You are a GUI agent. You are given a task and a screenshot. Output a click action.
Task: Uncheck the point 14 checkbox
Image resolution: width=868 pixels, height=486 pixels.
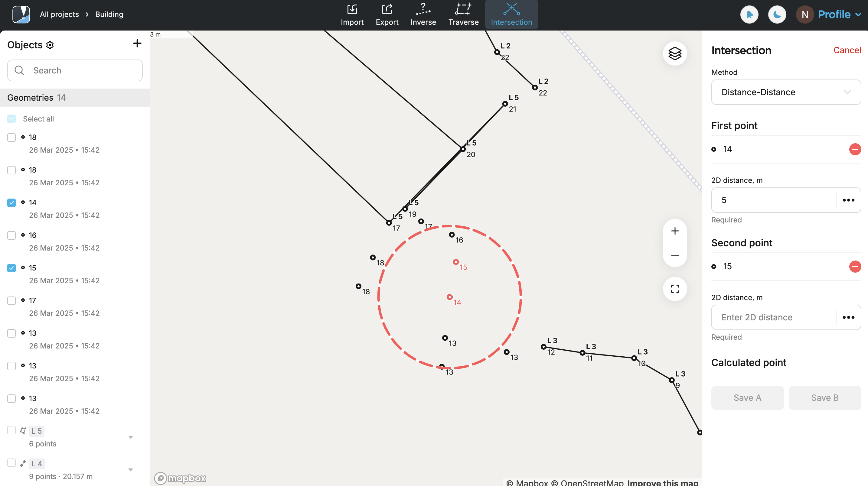[11, 203]
